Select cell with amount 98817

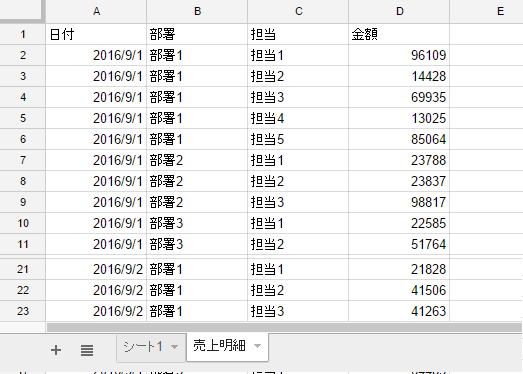(399, 202)
